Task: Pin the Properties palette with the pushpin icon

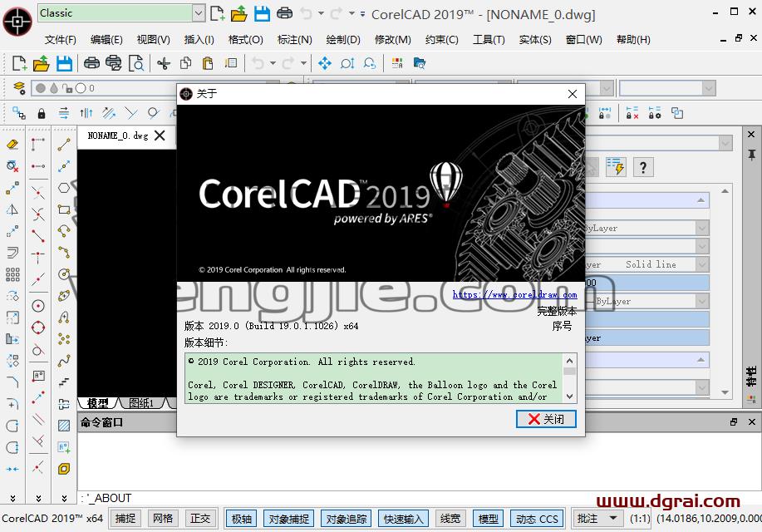Action: coord(751,155)
